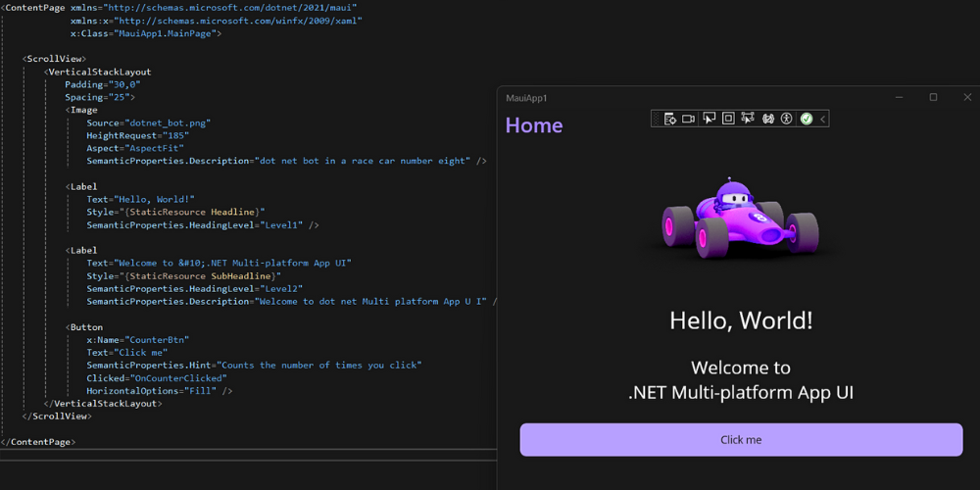Click Text="Click me" in code
The width and height of the screenshot is (980, 490).
click(126, 353)
